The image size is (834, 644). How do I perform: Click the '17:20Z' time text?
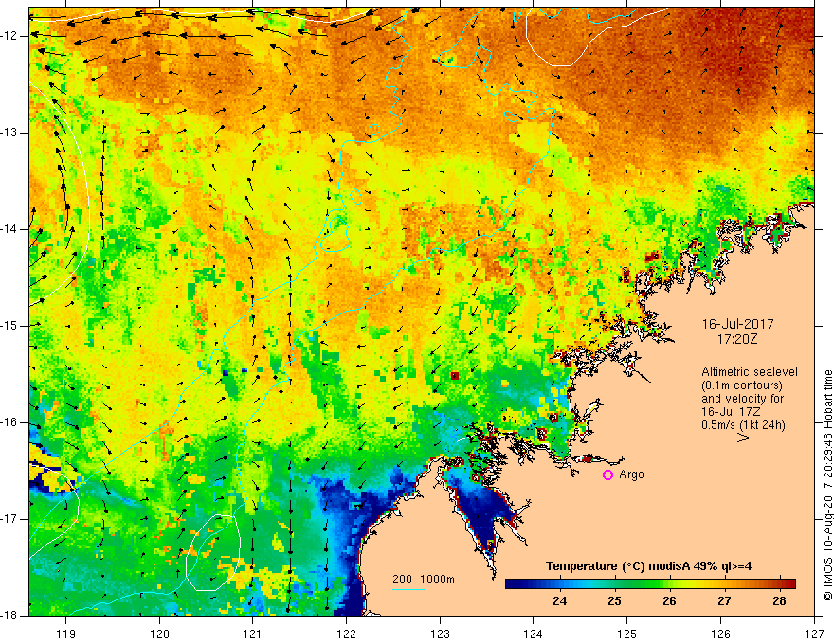point(736,339)
